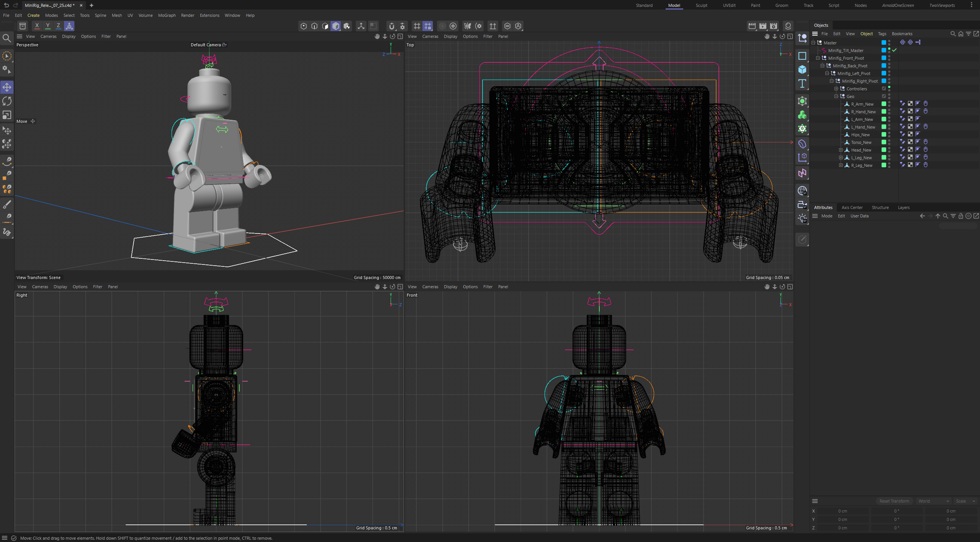Screen dimensions: 980x542
Task: Click green layer color swatch for Hips_New
Action: point(884,134)
